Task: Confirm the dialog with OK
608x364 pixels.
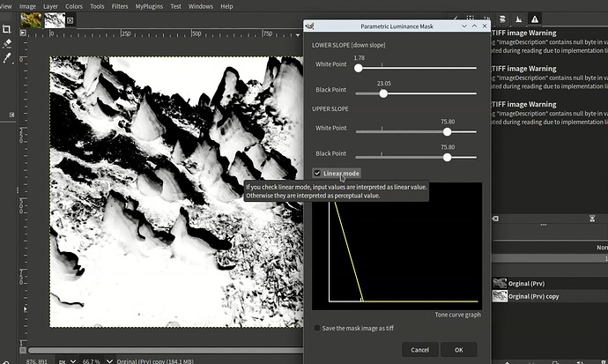Action: coord(459,350)
